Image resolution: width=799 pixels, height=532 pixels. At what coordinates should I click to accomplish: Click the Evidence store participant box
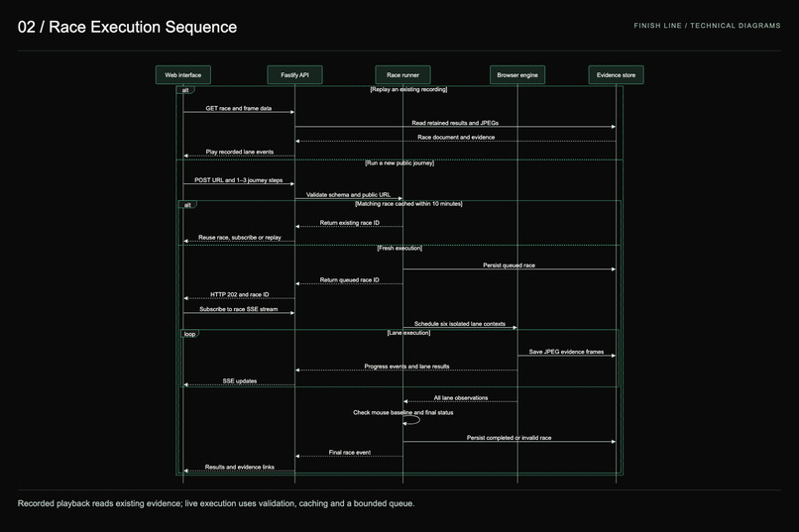click(616, 75)
